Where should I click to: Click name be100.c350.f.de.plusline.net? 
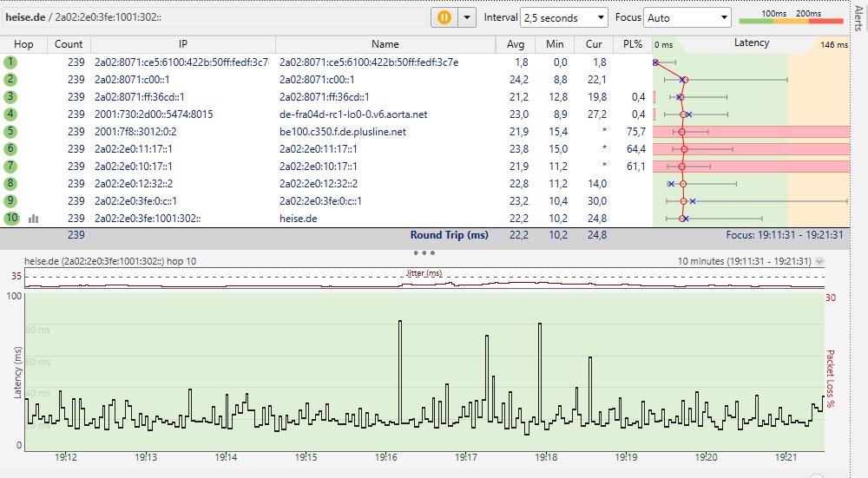[343, 132]
